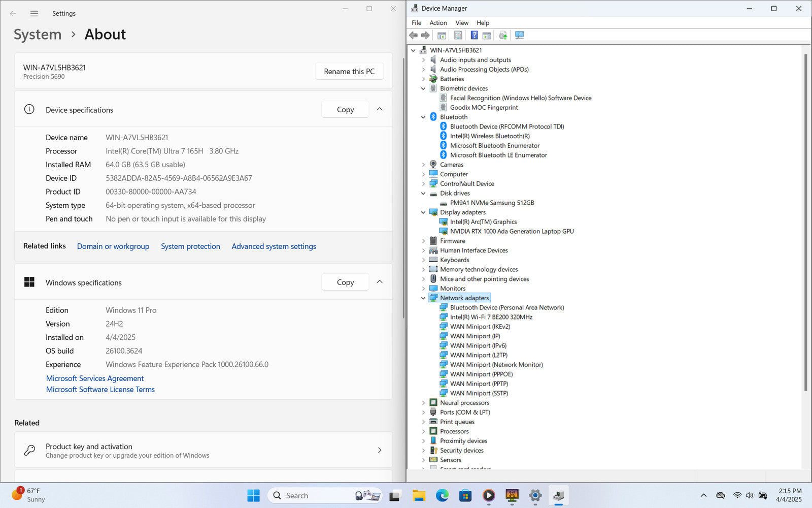This screenshot has width=812, height=508.
Task: Open Product key and activation
Action: point(204,450)
